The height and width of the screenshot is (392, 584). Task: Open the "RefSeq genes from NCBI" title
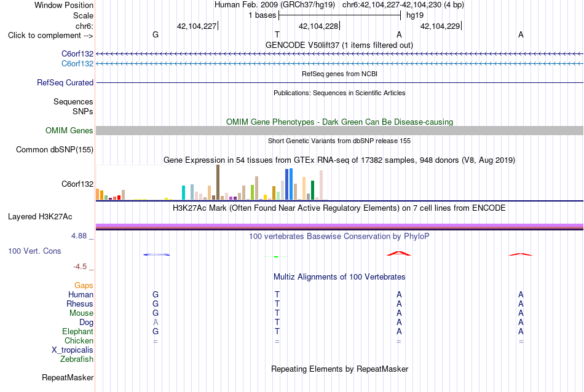point(339,74)
